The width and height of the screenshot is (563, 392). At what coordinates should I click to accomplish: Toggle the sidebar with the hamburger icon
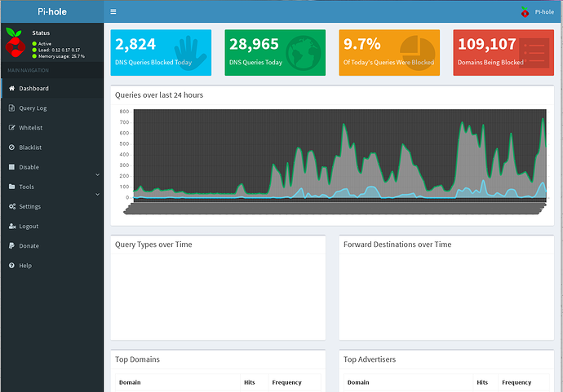tap(113, 12)
